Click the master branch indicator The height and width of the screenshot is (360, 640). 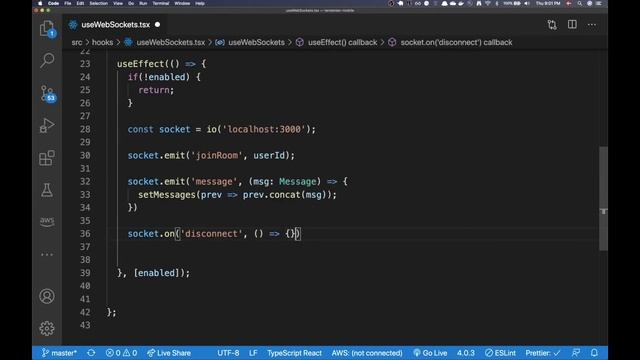click(59, 353)
